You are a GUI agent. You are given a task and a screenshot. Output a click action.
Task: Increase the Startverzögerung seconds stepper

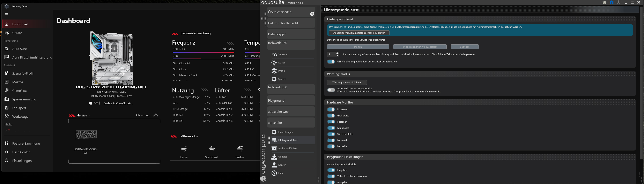coord(337,53)
